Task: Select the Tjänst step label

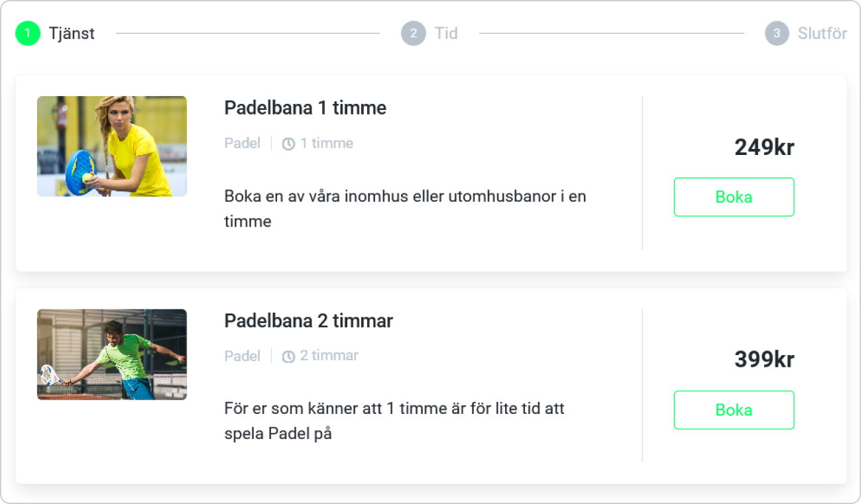Action: 72,33
